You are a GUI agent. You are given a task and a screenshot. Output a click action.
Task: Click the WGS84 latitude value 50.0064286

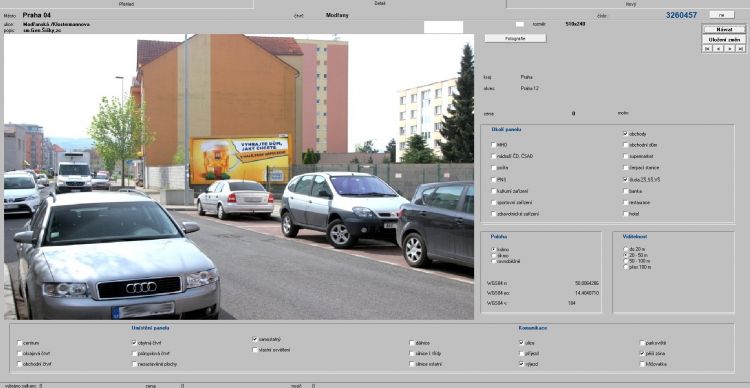point(586,283)
